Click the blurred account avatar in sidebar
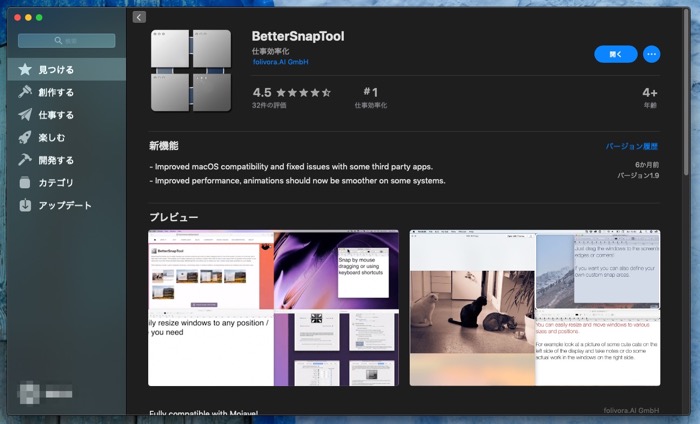This screenshot has width=700, height=424. (29, 393)
